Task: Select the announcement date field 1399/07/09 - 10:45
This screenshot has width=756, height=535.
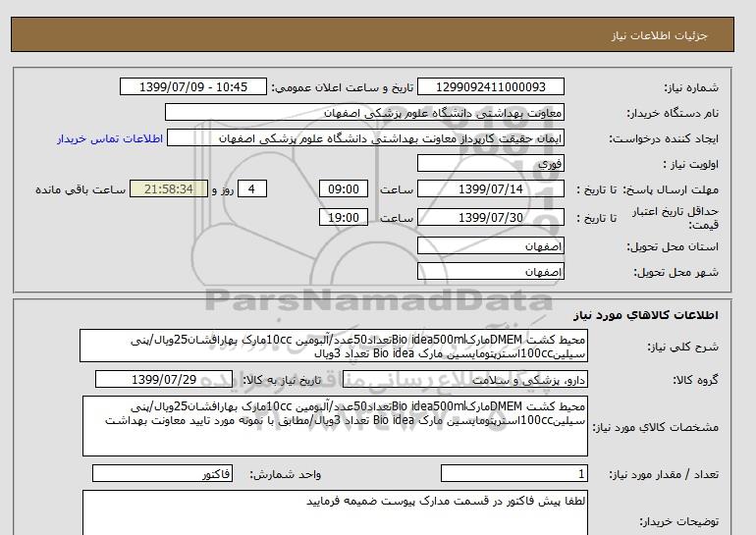Action: coord(192,86)
